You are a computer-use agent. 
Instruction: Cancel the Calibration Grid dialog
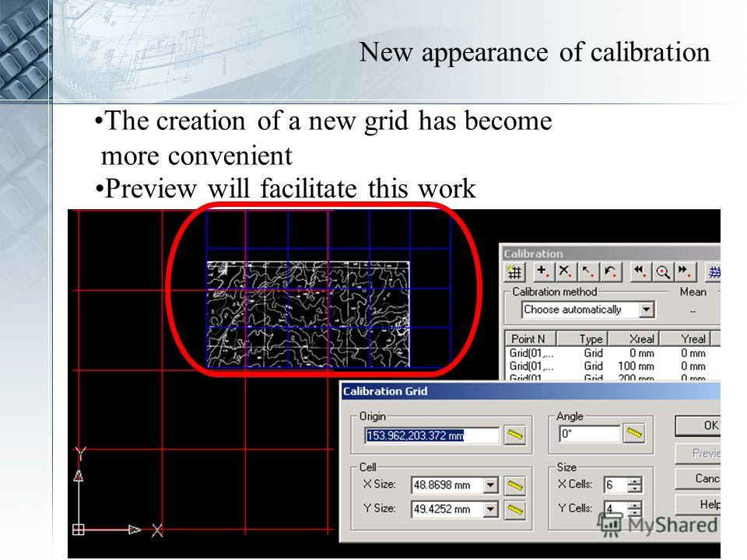click(x=698, y=478)
